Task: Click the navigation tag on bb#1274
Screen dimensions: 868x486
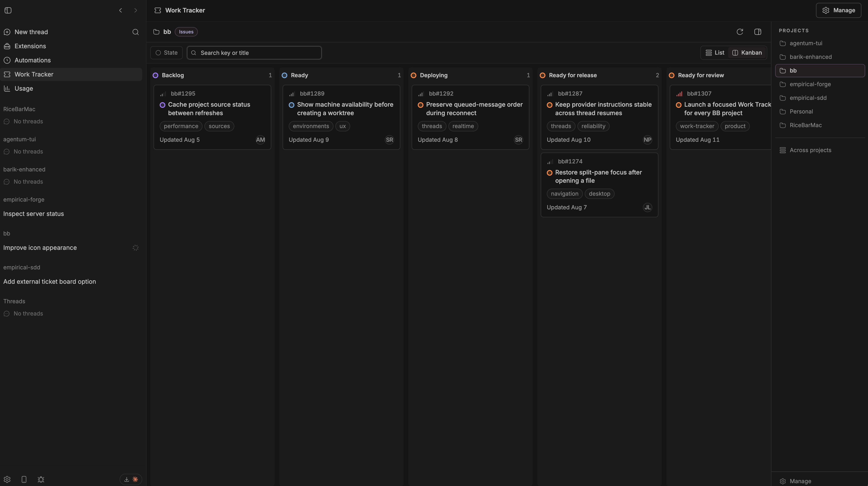Action: [564, 194]
